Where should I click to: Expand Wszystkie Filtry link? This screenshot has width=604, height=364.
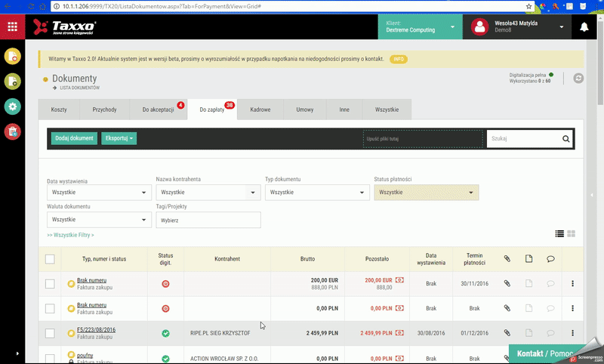pos(70,235)
